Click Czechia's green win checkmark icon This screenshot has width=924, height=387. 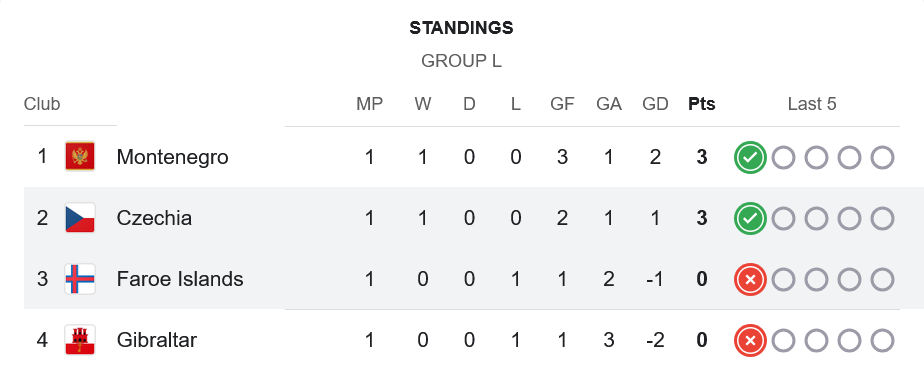(x=750, y=219)
